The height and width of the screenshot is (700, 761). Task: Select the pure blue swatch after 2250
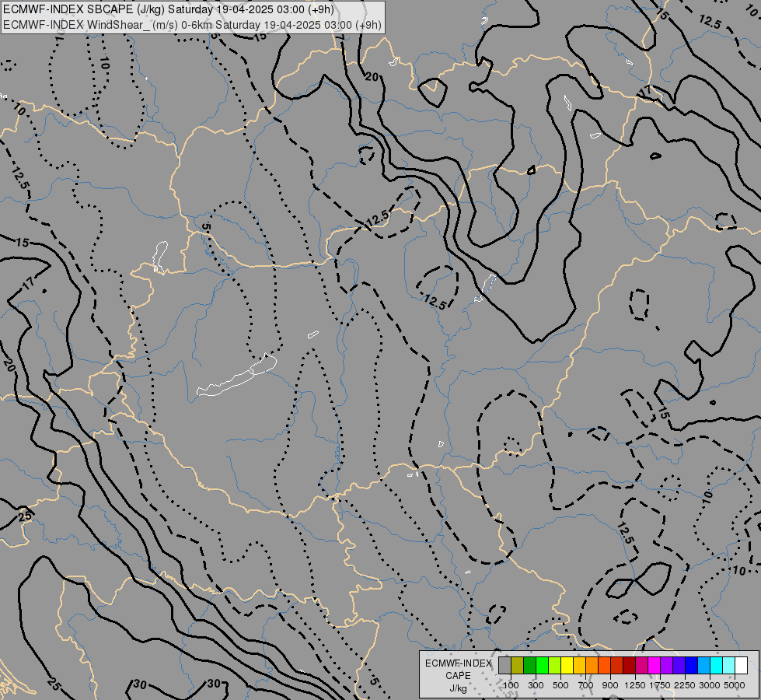pyautogui.click(x=692, y=666)
